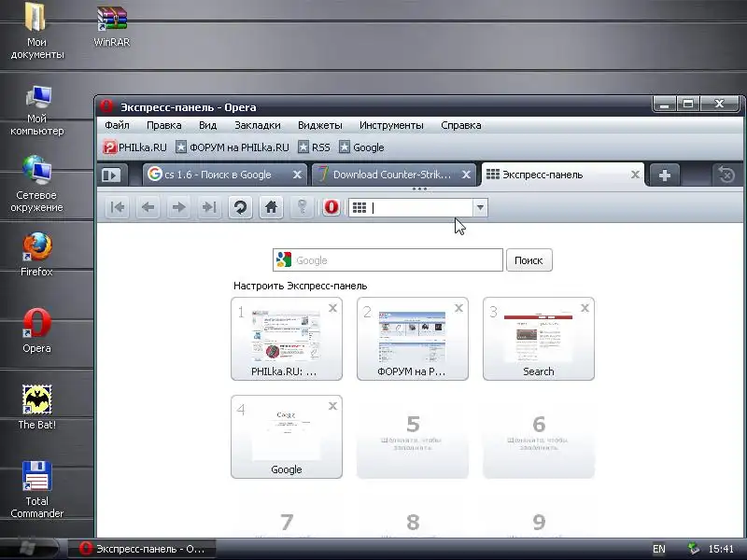Select the Total Commander desktop icon
The image size is (747, 560).
[x=36, y=489]
